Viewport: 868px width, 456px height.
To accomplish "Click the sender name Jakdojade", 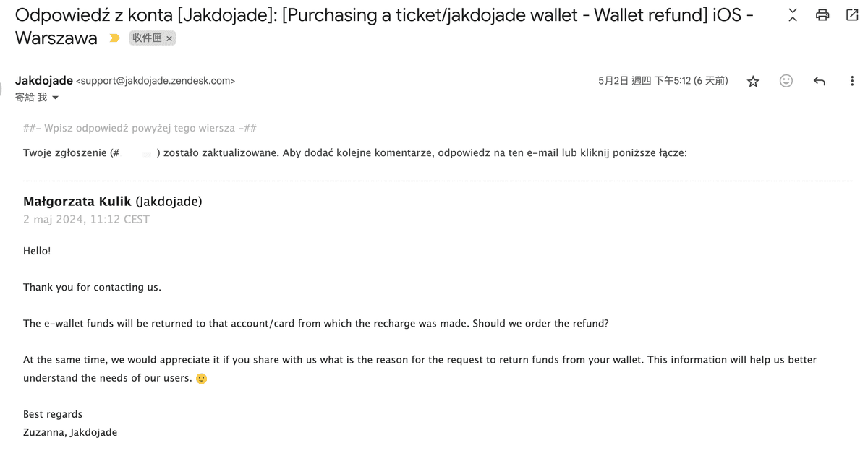I will (x=44, y=80).
